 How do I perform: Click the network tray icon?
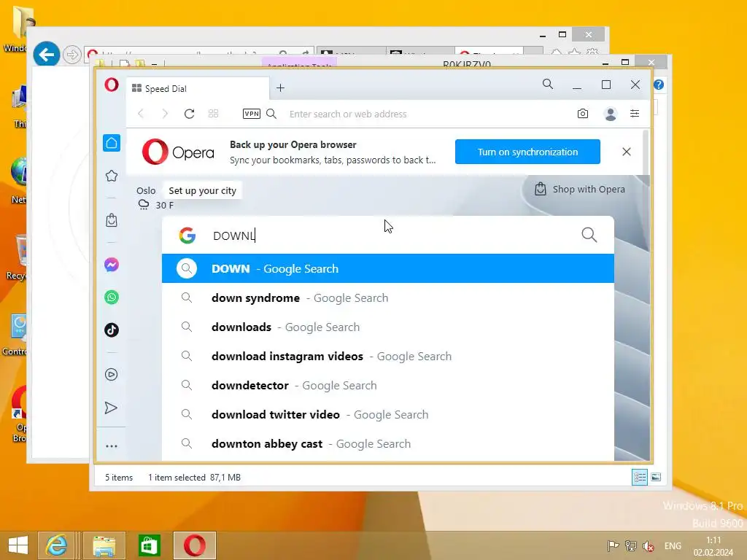tap(631, 546)
